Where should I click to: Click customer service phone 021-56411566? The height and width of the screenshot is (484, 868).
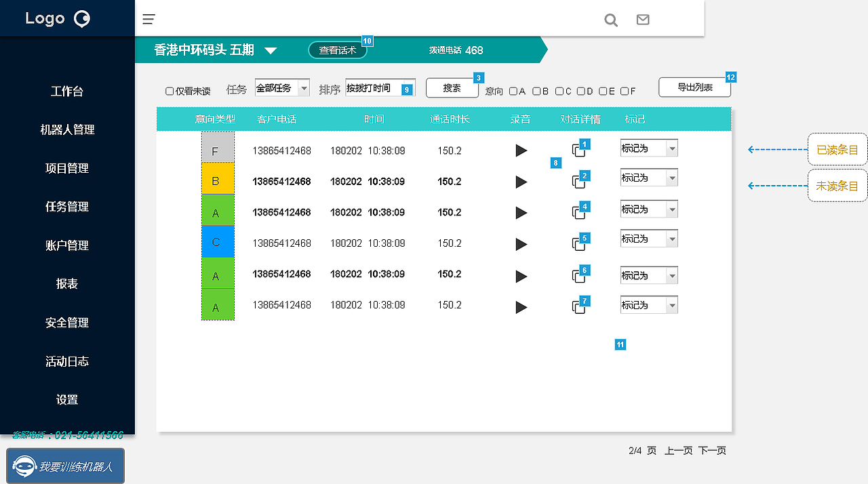coord(68,435)
